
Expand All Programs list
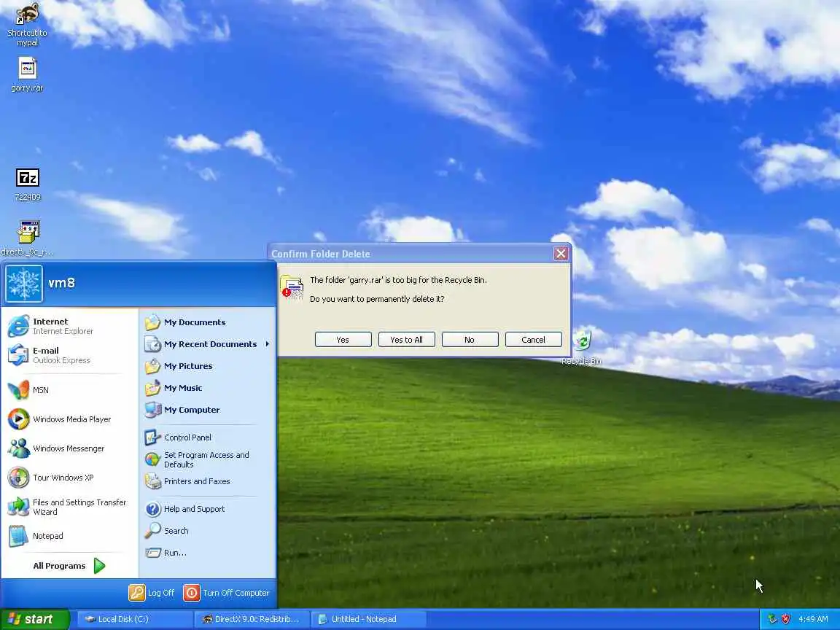(70, 566)
